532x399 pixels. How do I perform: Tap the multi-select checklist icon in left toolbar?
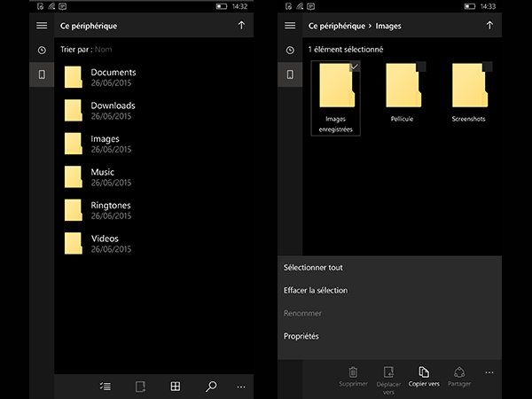coord(106,387)
